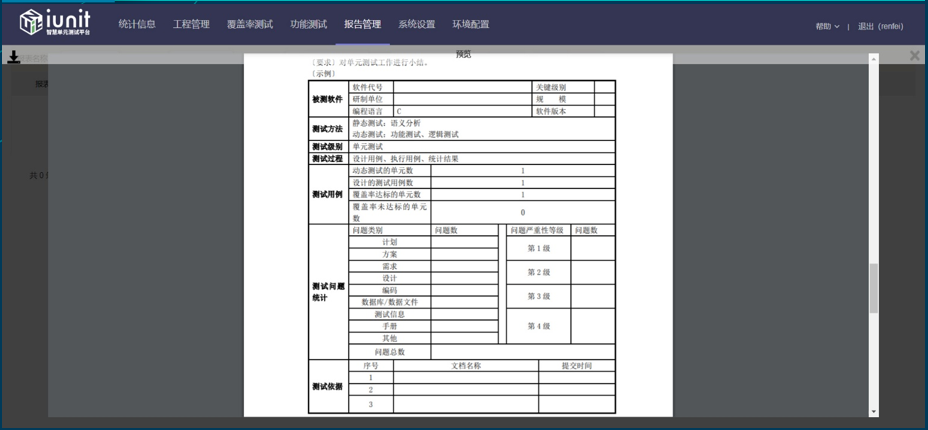Click 设计用例、执行用例、统计结果 text
Screen dimensions: 928x430
[405, 159]
